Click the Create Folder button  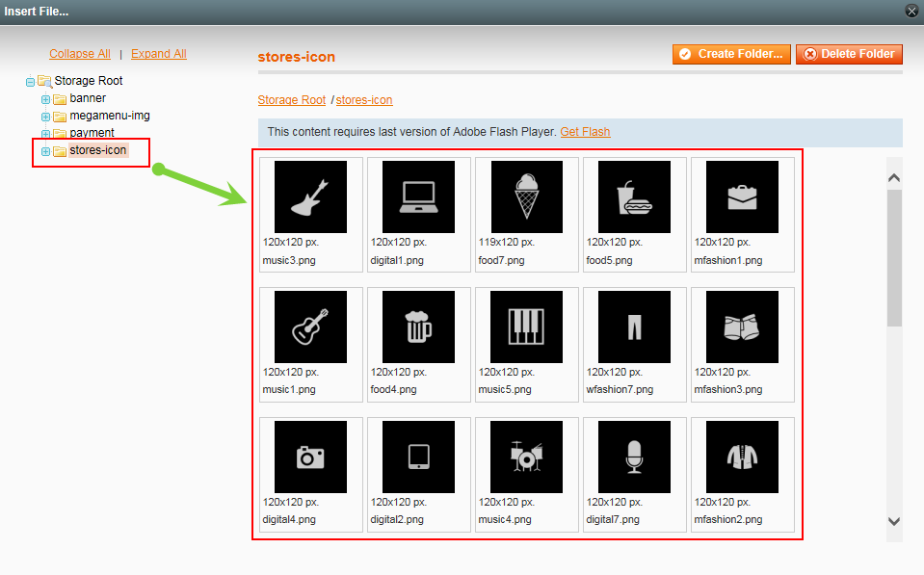point(731,54)
